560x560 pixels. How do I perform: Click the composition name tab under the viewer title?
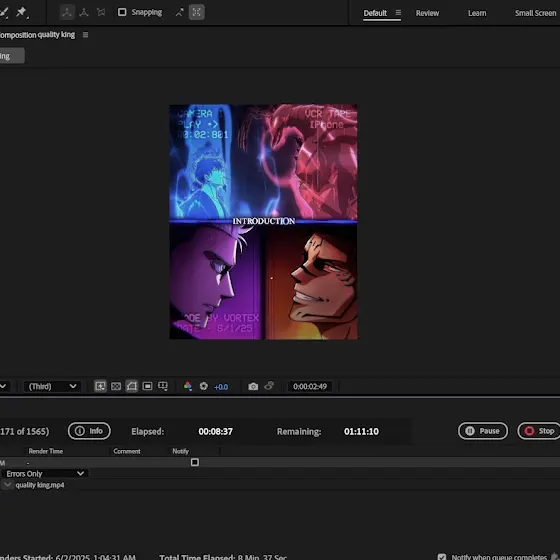click(x=12, y=56)
